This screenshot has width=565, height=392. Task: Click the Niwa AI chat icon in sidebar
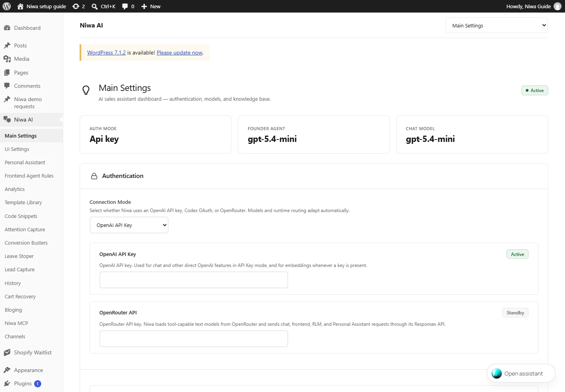tap(7, 120)
